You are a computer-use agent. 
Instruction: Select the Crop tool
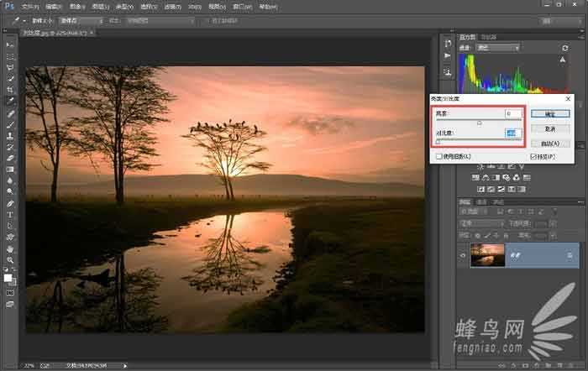click(x=10, y=89)
